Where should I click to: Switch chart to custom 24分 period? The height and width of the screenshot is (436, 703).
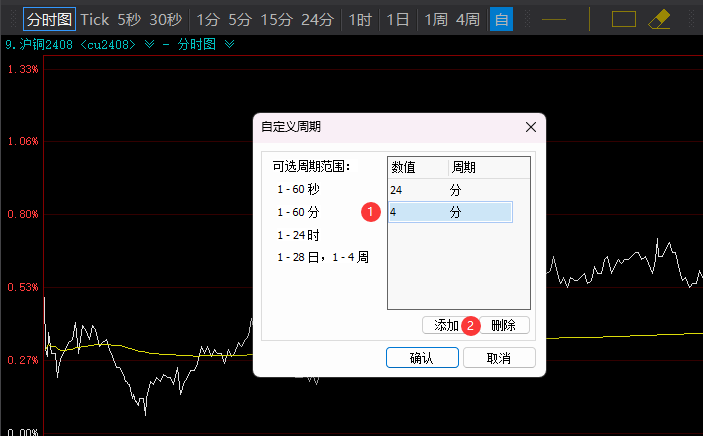pyautogui.click(x=317, y=19)
